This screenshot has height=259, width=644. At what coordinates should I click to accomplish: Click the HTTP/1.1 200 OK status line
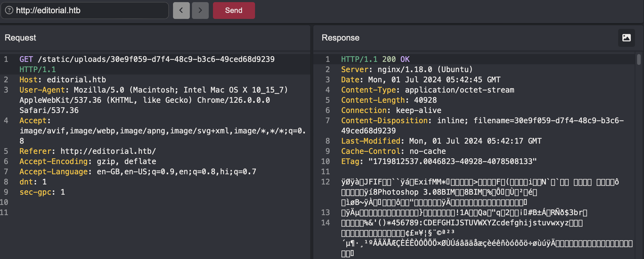point(375,59)
